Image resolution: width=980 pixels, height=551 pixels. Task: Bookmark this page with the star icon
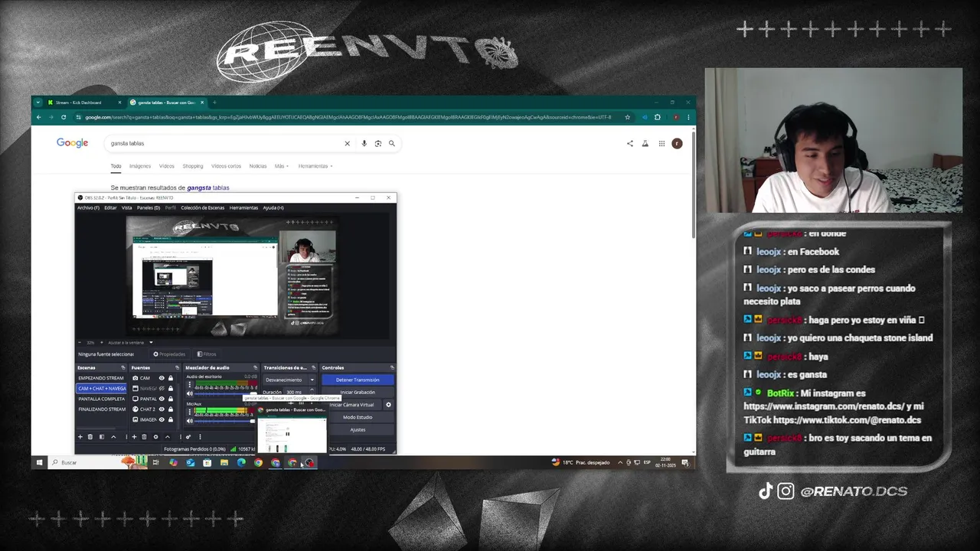628,117
